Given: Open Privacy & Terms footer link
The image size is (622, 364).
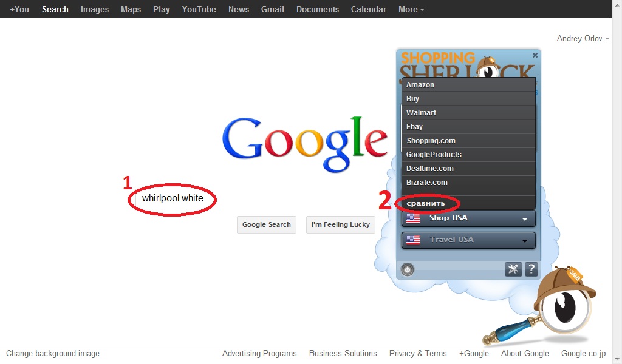Looking at the screenshot, I should pyautogui.click(x=418, y=353).
